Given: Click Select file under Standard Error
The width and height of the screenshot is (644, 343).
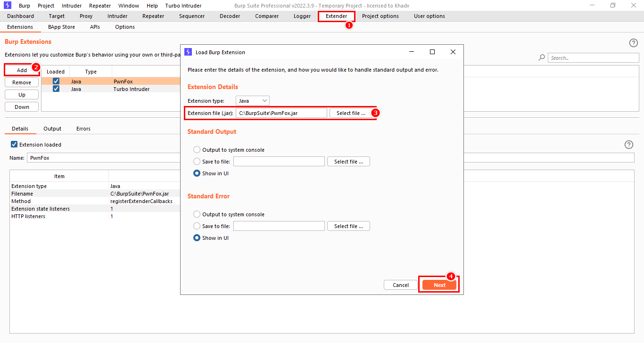Looking at the screenshot, I should 348,226.
